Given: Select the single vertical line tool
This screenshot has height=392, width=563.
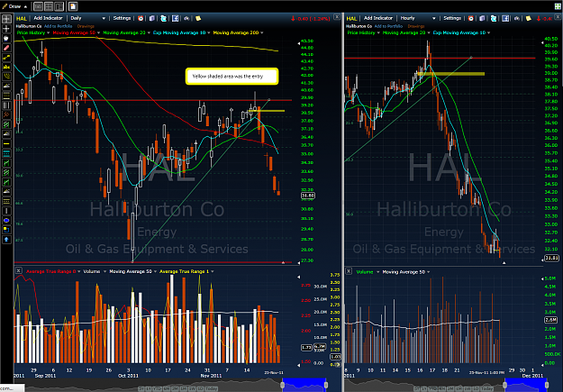Looking at the screenshot, I should coord(6,211).
